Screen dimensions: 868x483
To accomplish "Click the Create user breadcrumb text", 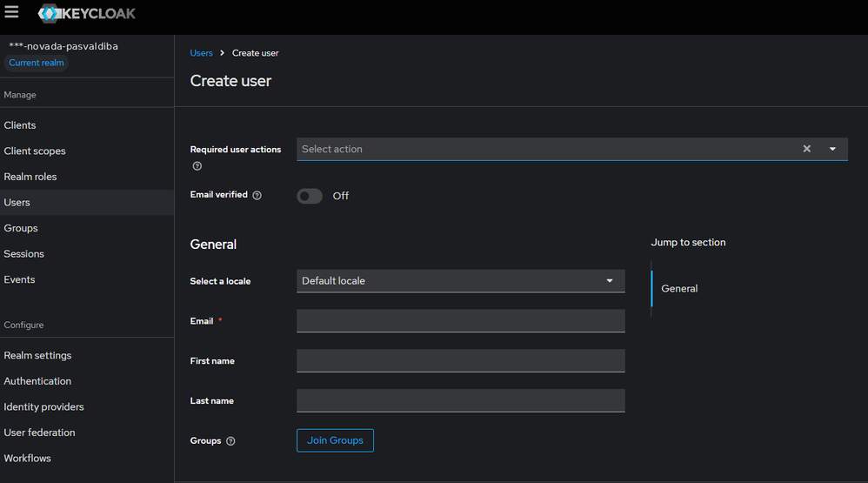I will point(255,53).
